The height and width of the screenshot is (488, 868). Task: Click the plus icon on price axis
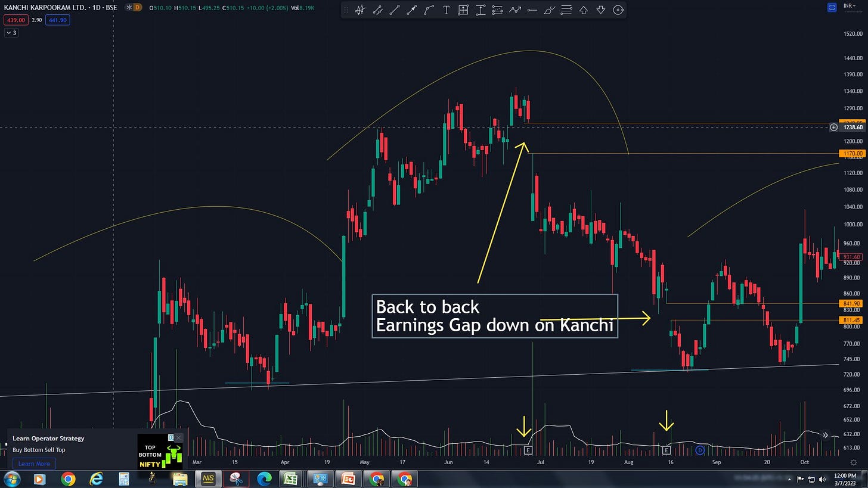click(833, 127)
